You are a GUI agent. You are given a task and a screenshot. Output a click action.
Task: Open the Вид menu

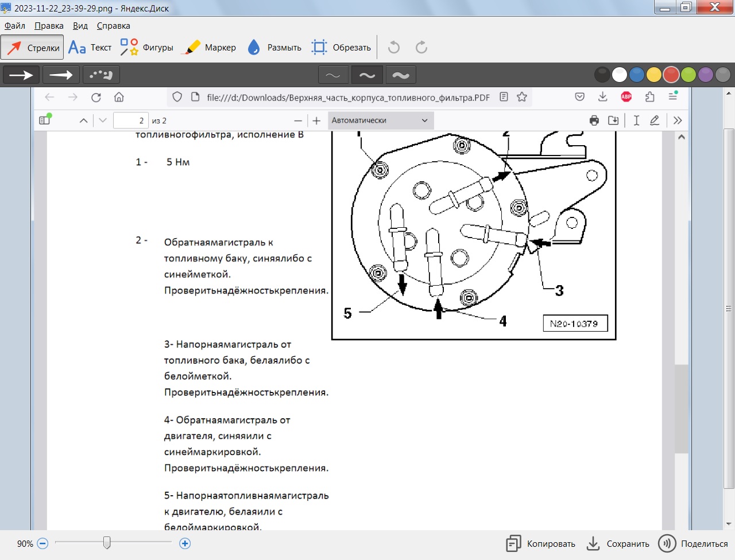click(80, 26)
